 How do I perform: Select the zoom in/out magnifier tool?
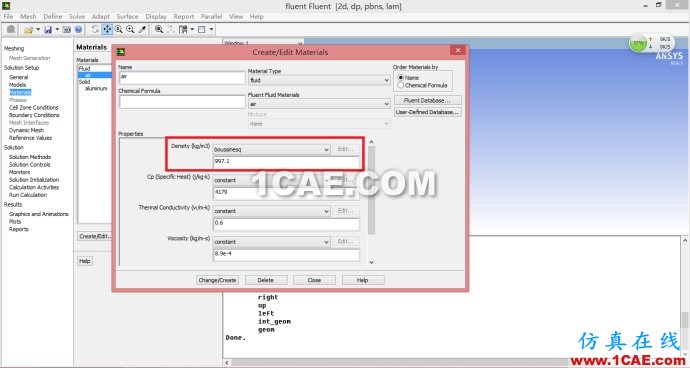pos(118,29)
